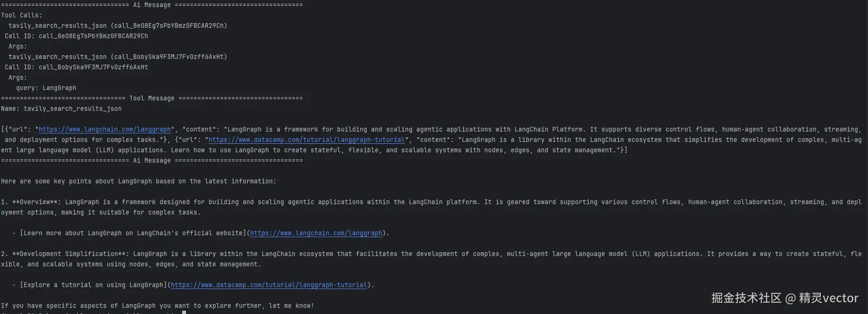Follow the langchain.com link under Overview

pos(316,233)
